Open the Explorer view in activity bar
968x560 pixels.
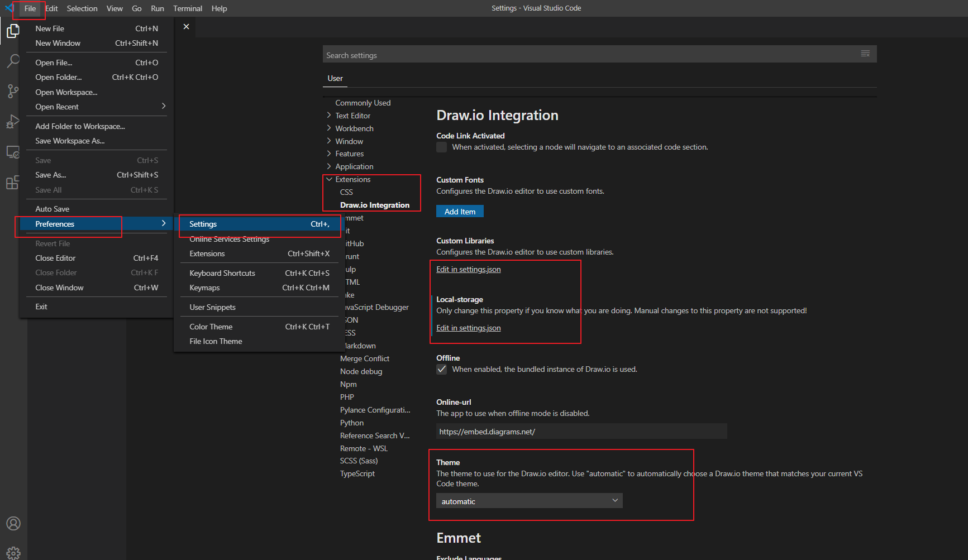click(x=13, y=31)
